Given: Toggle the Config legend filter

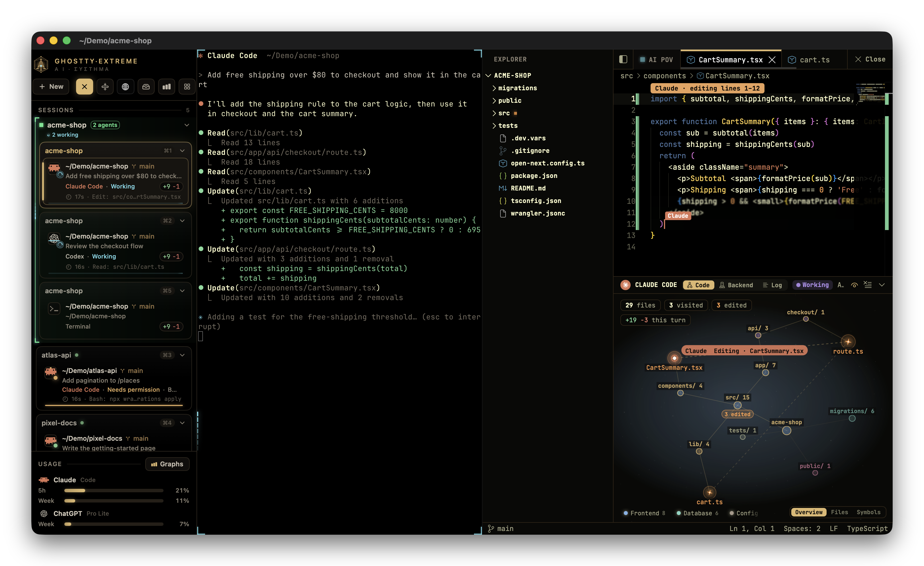Looking at the screenshot, I should click(743, 513).
